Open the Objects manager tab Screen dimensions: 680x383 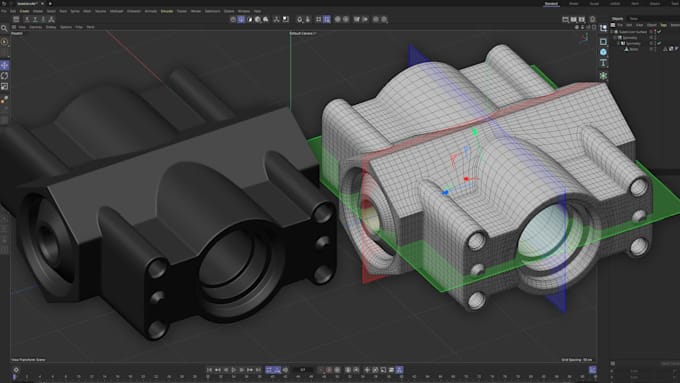[x=617, y=19]
